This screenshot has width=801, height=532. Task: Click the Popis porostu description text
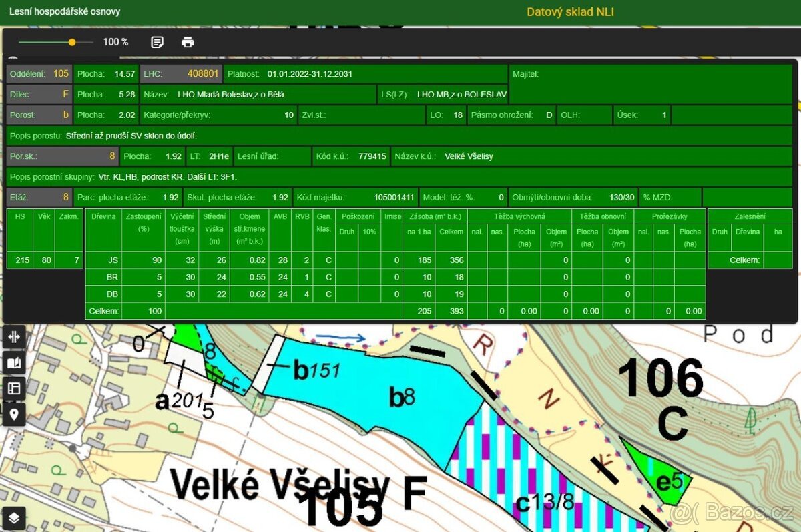pos(131,136)
